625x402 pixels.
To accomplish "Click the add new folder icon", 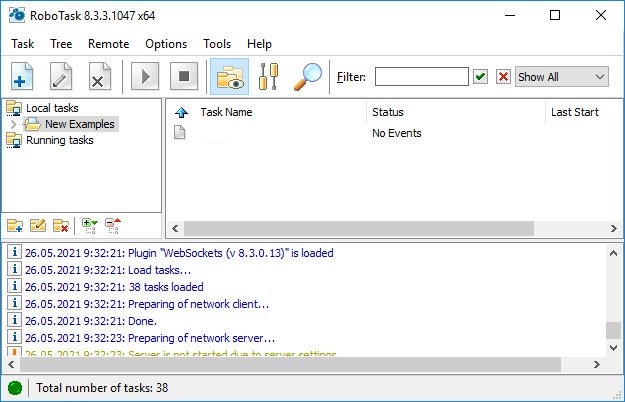I will point(15,226).
